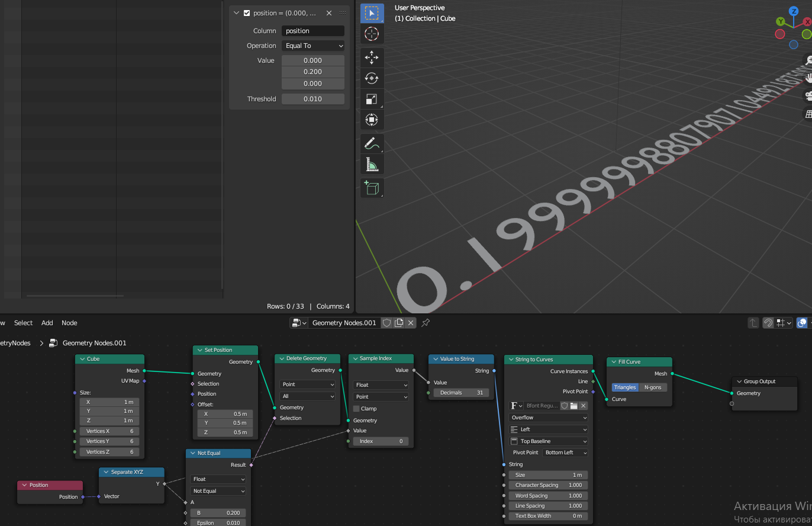Image resolution: width=812 pixels, height=526 pixels.
Task: Open Delete Geometry domain Point dropdown
Action: coord(308,384)
